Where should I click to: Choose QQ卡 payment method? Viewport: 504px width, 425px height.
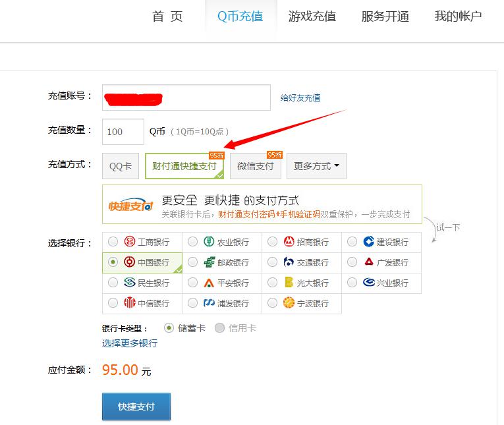[x=121, y=166]
